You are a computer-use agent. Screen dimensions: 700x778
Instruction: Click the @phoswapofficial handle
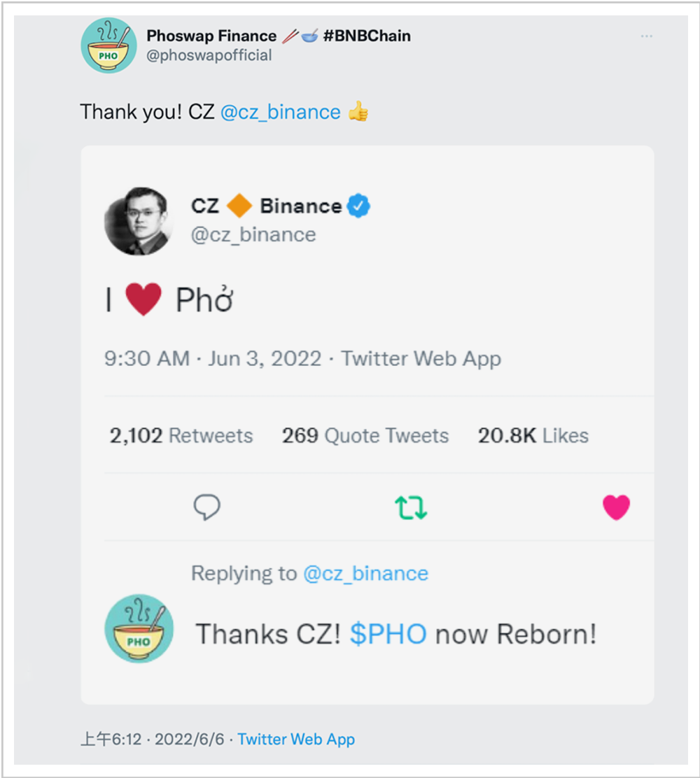pyautogui.click(x=209, y=55)
